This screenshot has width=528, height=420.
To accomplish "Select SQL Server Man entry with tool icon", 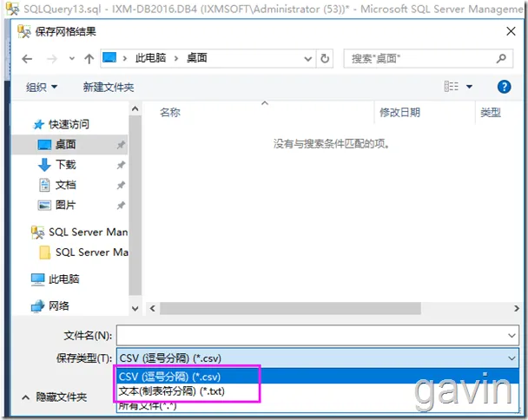I will 80,232.
